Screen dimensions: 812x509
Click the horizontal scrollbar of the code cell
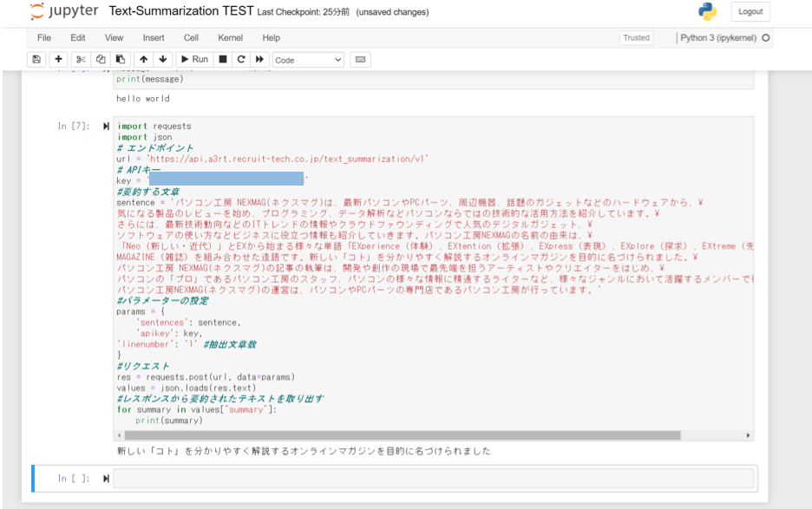point(402,435)
